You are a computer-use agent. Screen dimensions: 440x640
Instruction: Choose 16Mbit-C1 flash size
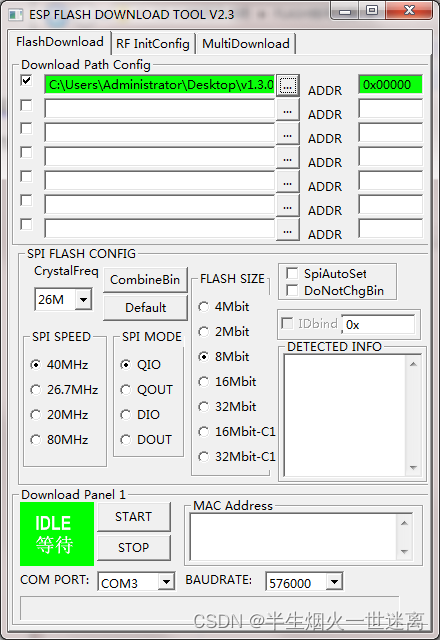pos(204,431)
